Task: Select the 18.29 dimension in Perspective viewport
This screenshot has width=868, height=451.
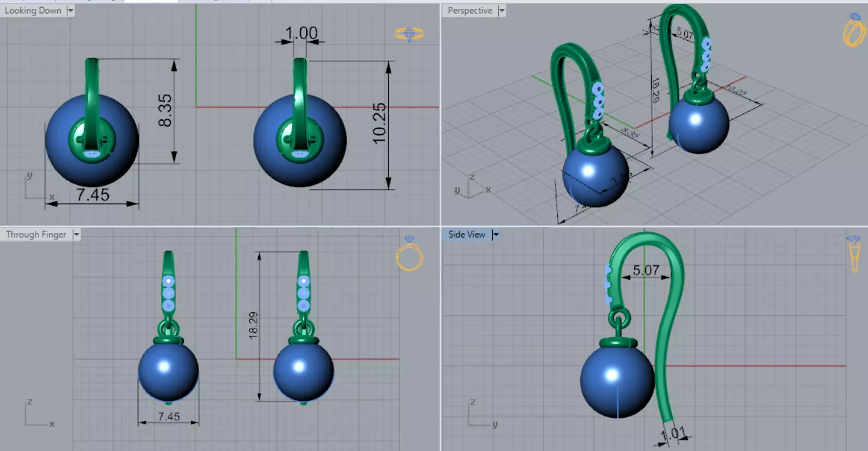Action: (655, 92)
